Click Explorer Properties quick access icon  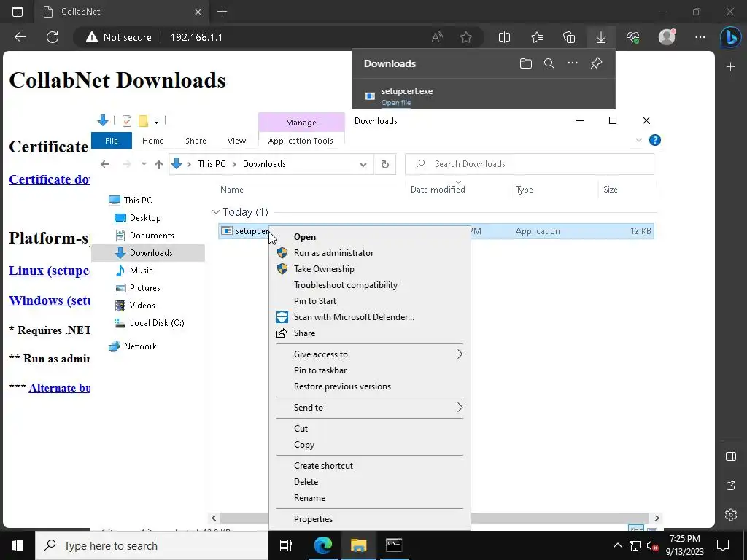click(x=127, y=121)
